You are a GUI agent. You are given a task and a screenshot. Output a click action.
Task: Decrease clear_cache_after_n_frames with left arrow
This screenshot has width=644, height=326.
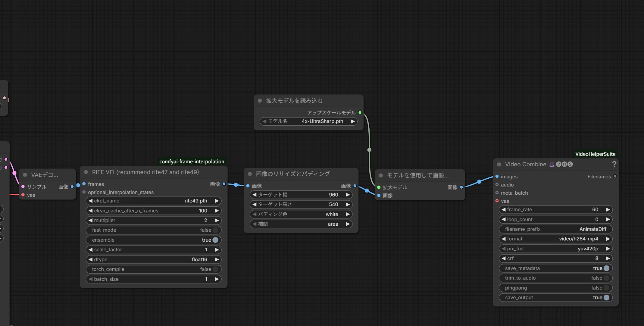point(90,211)
